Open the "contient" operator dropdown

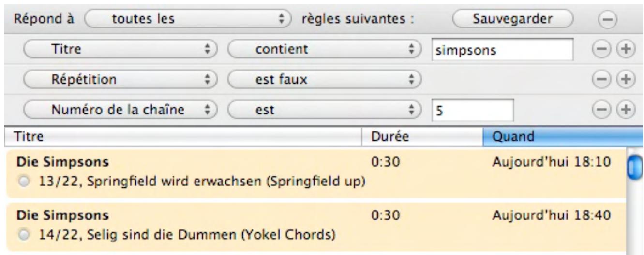coord(324,50)
